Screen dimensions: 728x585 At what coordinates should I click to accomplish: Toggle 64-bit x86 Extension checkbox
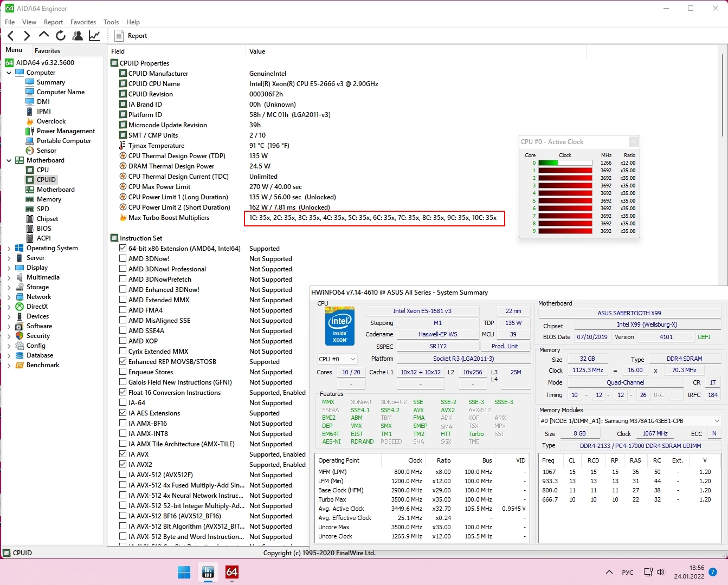(123, 249)
